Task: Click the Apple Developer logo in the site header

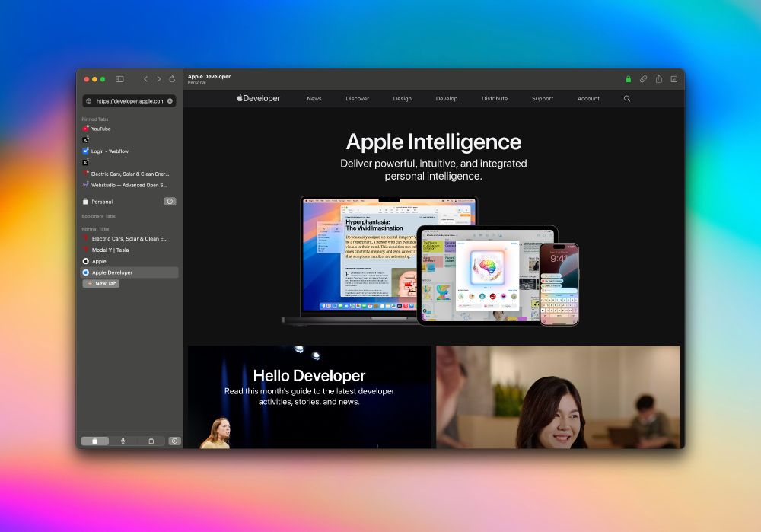Action: [258, 98]
